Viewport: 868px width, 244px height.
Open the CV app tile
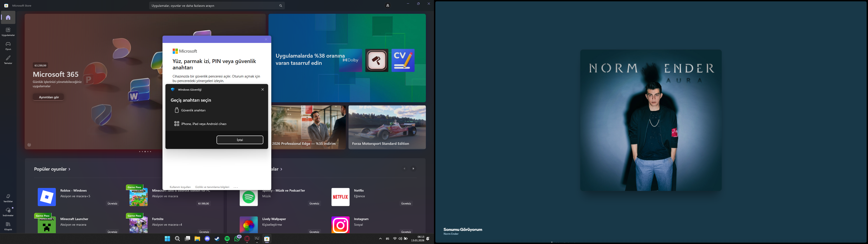click(x=403, y=60)
